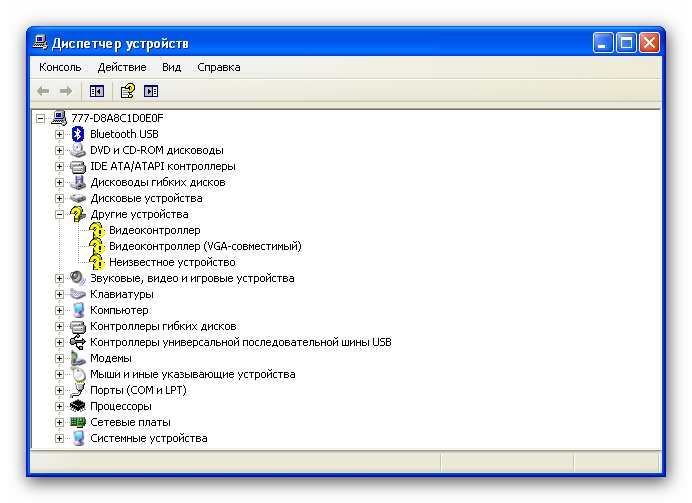Image resolution: width=692 pixels, height=503 pixels.
Task: Collapse the root node 777-D8A8C1D0E0F
Action: coord(41,118)
